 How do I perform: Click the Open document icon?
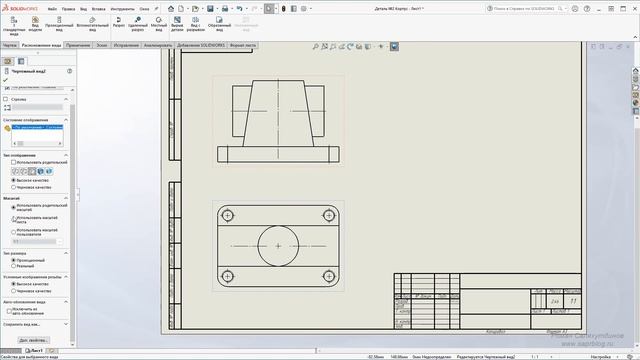click(196, 9)
